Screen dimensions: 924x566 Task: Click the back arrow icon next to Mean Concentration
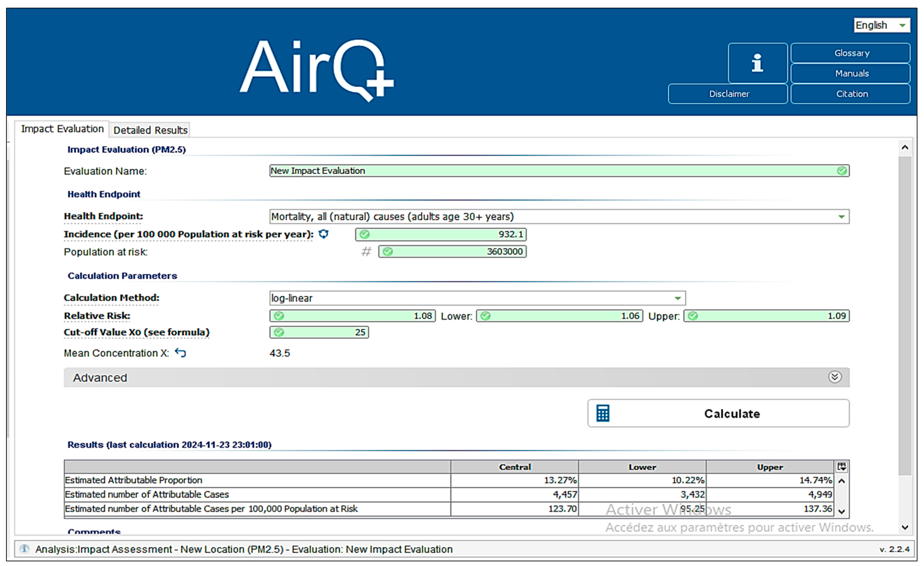tap(180, 353)
